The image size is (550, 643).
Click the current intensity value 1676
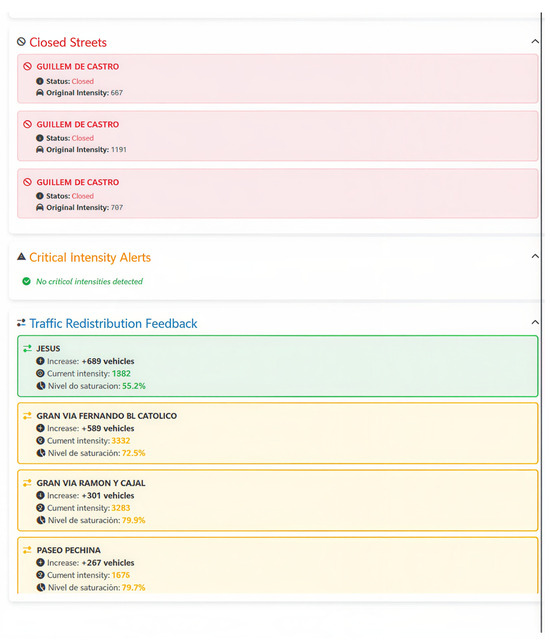coord(121,575)
